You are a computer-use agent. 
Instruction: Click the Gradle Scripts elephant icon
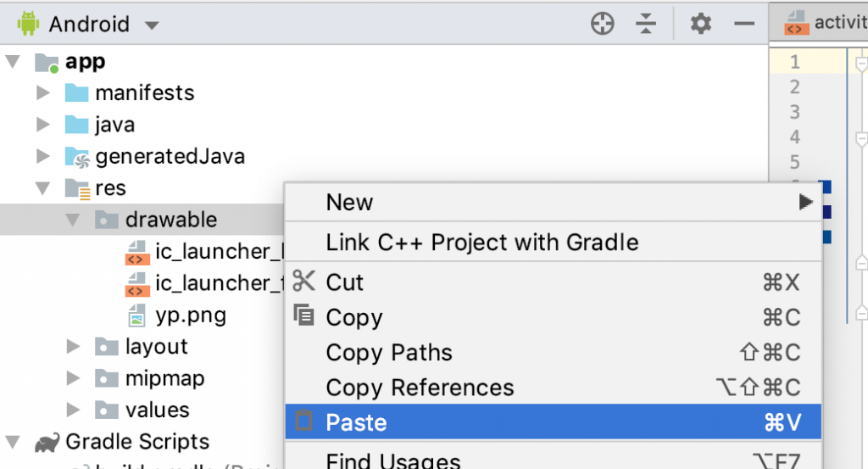click(47, 442)
